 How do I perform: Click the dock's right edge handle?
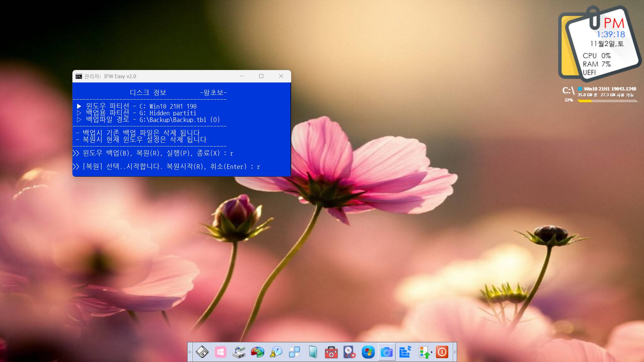tap(455, 352)
